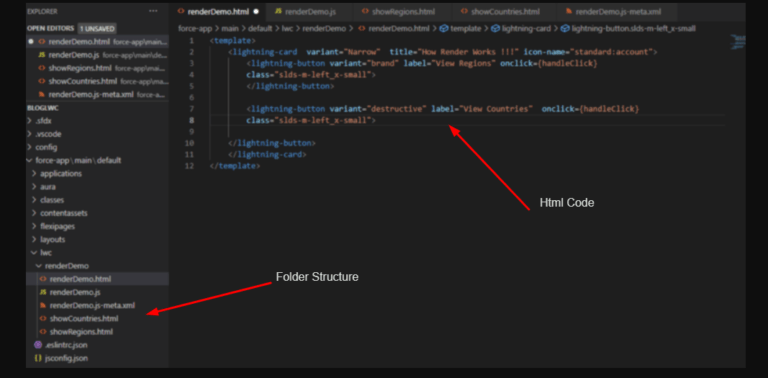Switch to the renderDemo.js-meta.xml tab

[x=617, y=11]
